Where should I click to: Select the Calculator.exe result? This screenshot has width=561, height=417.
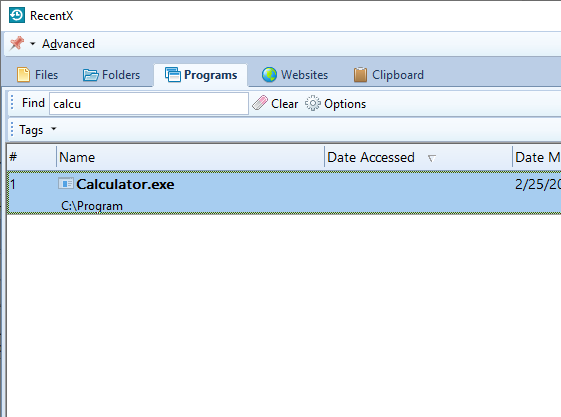click(284, 193)
